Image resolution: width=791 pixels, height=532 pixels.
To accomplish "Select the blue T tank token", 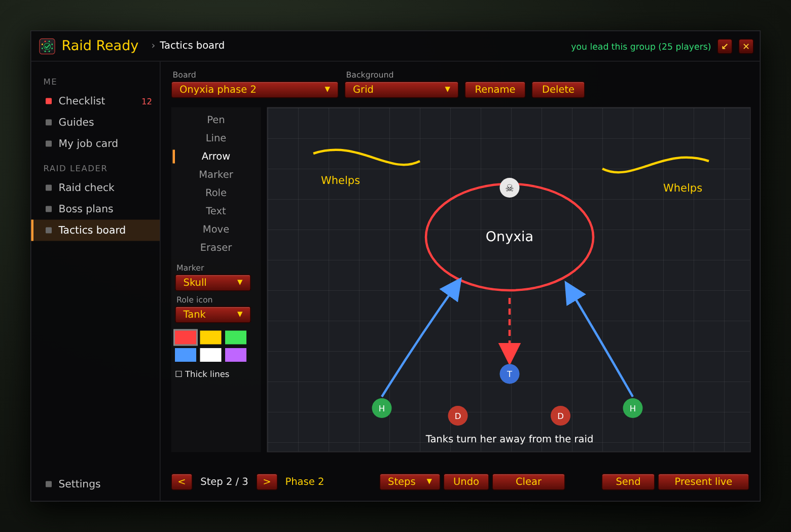I will point(510,374).
